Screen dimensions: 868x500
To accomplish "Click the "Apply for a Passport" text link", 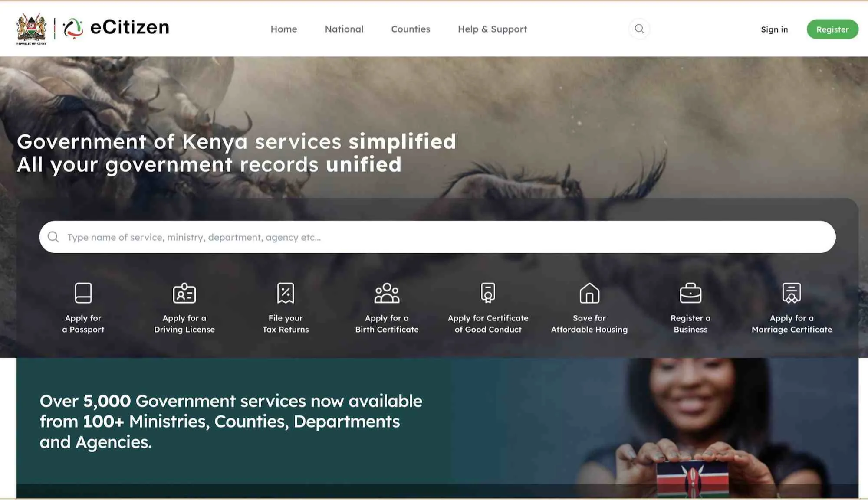I will coord(83,324).
